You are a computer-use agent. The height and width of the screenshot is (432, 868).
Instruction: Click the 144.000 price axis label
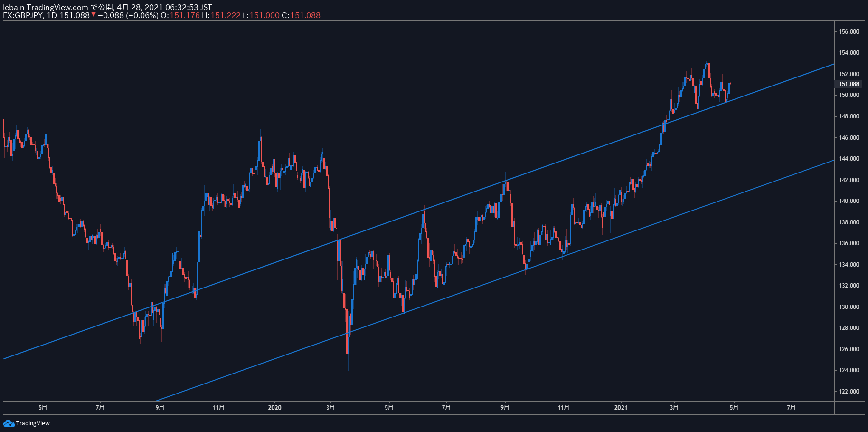[x=849, y=159]
